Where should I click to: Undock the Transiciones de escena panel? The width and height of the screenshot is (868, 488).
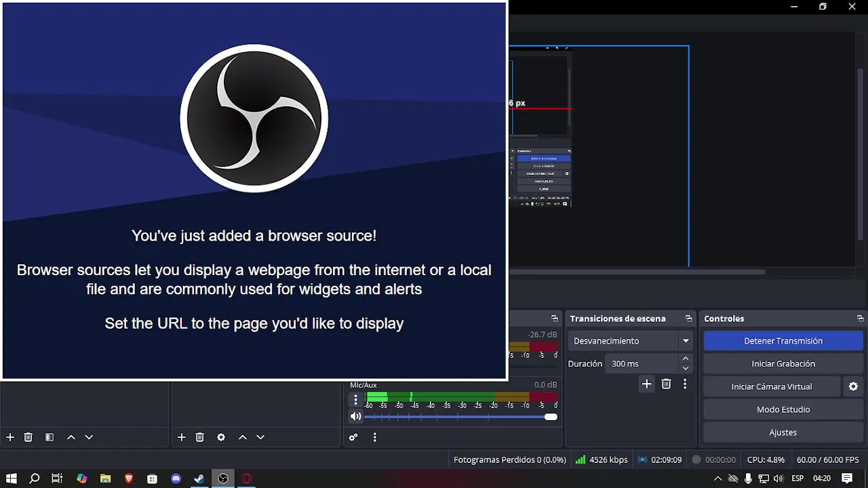click(688, 319)
